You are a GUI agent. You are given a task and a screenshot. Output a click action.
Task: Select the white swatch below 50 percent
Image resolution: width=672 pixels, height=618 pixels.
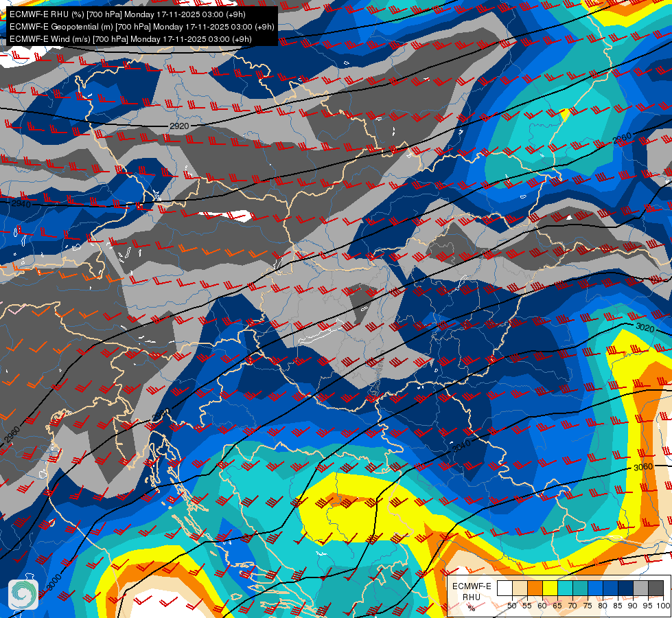(505, 588)
